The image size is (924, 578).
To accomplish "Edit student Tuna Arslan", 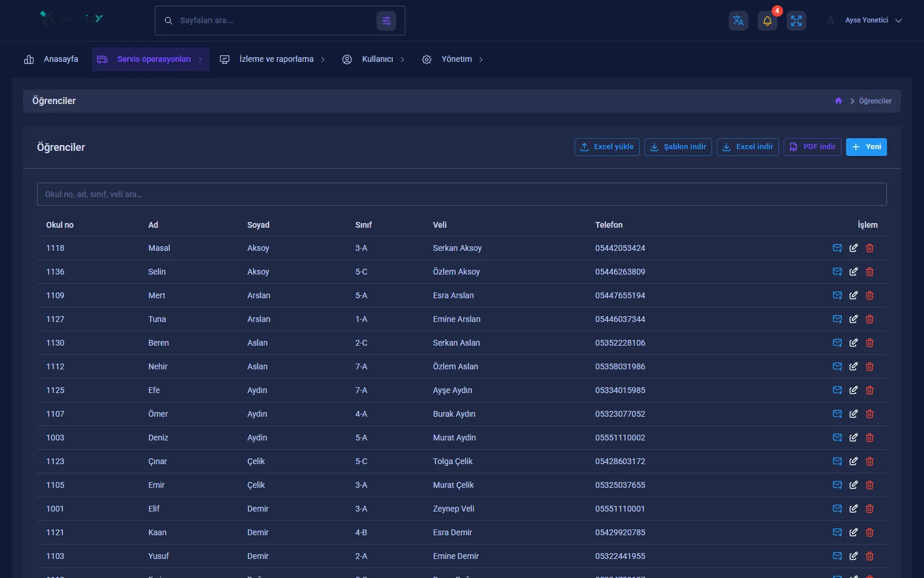I will pyautogui.click(x=854, y=319).
